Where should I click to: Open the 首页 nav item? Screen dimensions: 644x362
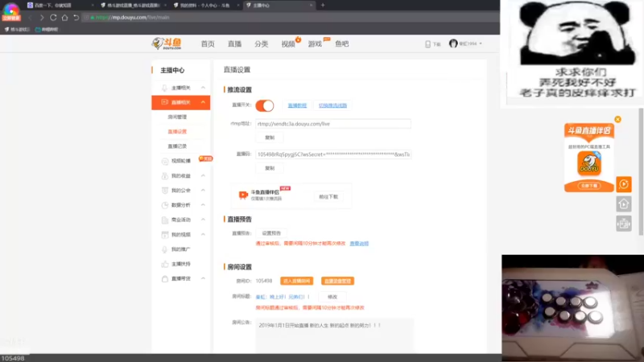(x=208, y=44)
